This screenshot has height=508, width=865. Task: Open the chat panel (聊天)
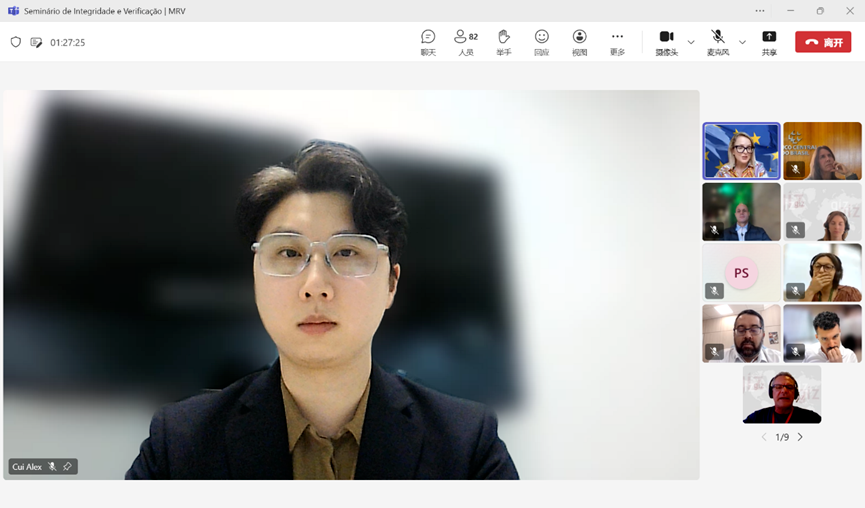(x=428, y=41)
